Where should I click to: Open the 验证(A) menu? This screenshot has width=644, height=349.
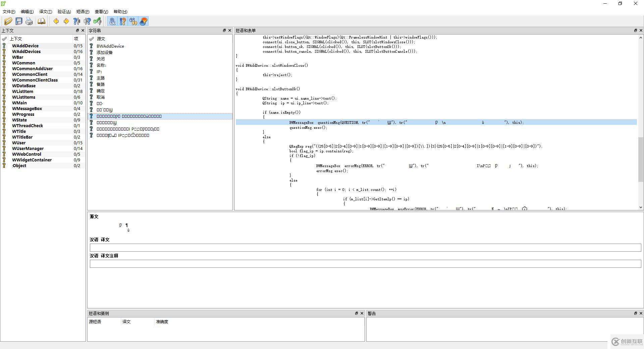[x=64, y=12]
